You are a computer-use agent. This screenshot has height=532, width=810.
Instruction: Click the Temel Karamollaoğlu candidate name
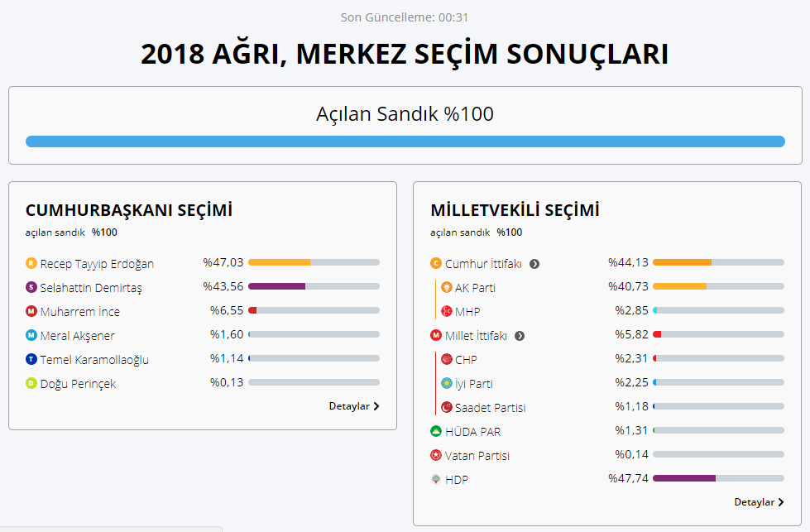(x=94, y=360)
